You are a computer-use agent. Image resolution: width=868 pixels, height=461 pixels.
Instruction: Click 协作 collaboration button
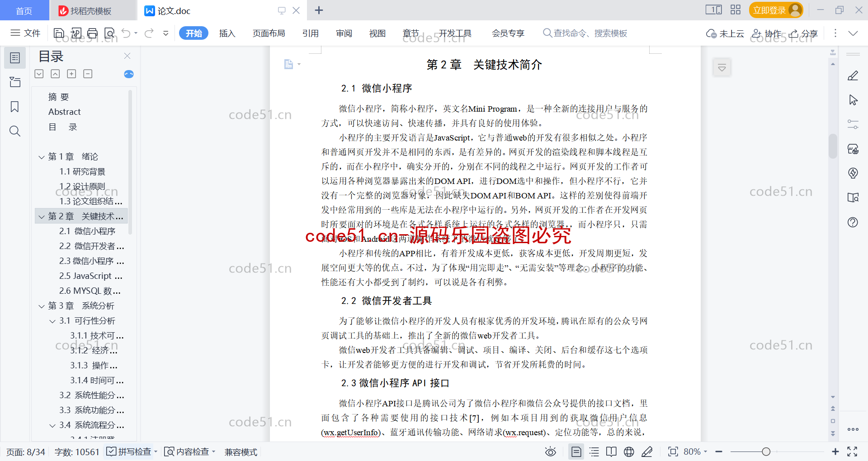767,33
